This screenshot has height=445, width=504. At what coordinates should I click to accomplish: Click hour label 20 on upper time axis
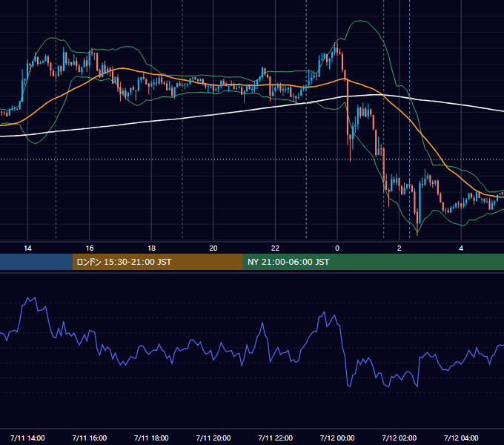click(213, 248)
